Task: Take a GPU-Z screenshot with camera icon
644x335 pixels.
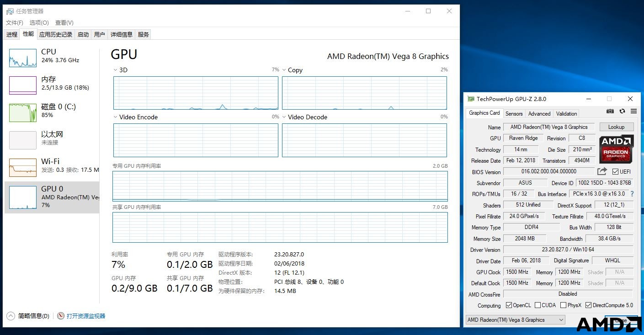Action: tap(610, 111)
